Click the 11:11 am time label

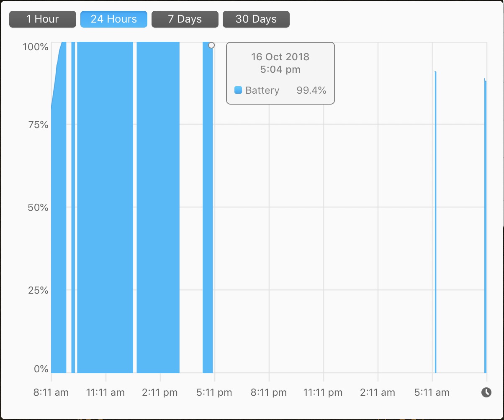[x=105, y=392]
